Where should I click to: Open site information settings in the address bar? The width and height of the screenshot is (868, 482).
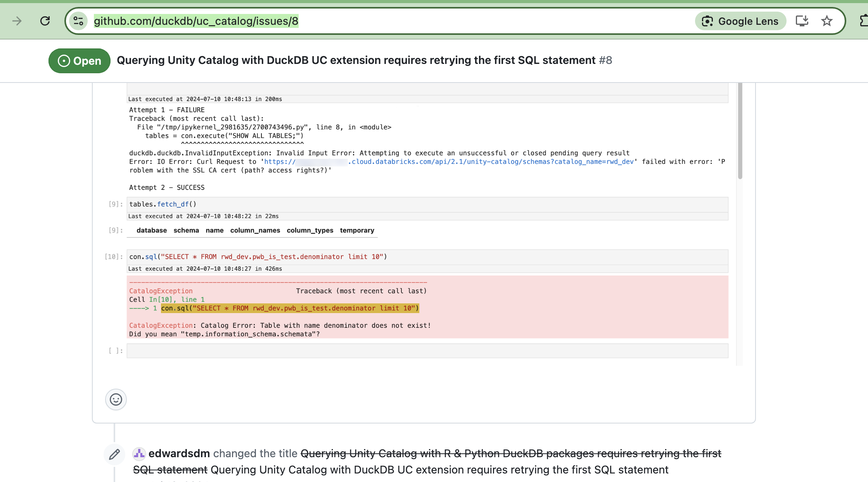[78, 21]
